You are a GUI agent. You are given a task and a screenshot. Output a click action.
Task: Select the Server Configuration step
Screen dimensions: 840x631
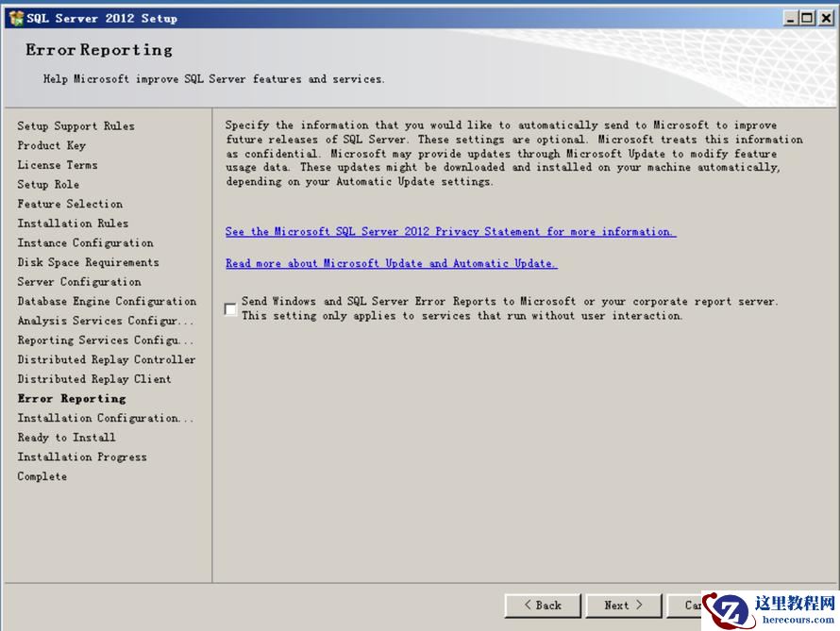[x=79, y=281]
